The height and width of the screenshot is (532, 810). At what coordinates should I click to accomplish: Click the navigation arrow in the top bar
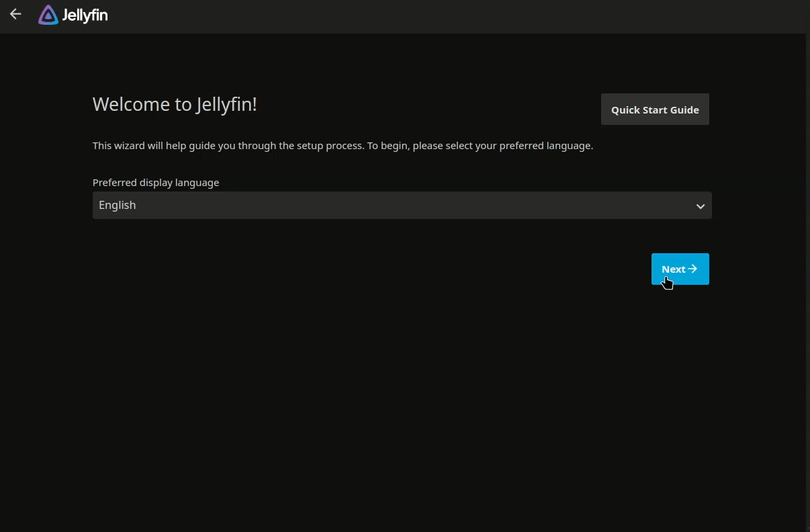coord(15,13)
